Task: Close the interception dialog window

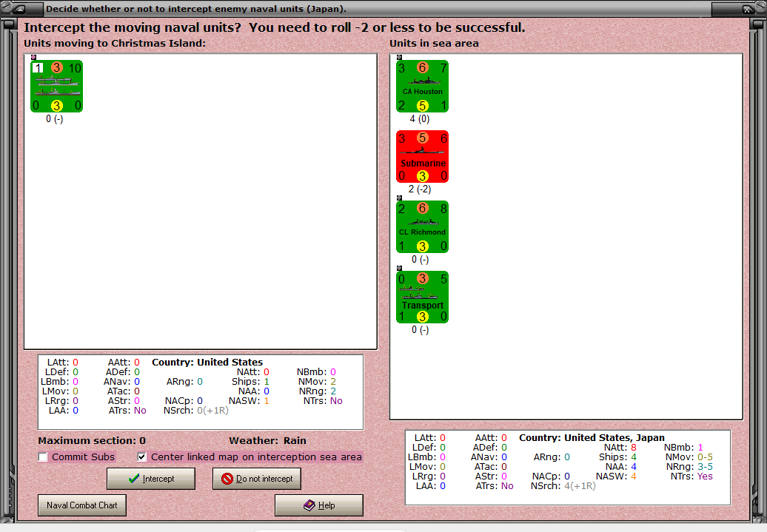Action: [747, 8]
